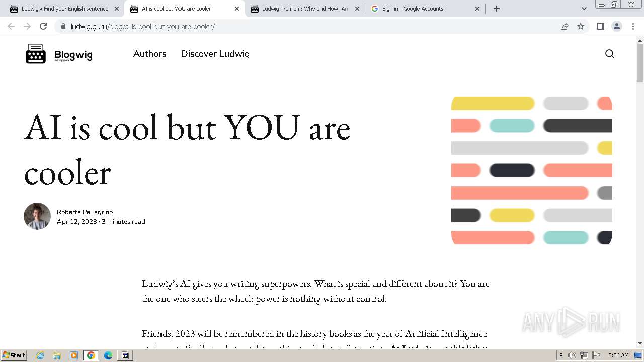Open the last pinned taskbar app icon

click(x=125, y=355)
